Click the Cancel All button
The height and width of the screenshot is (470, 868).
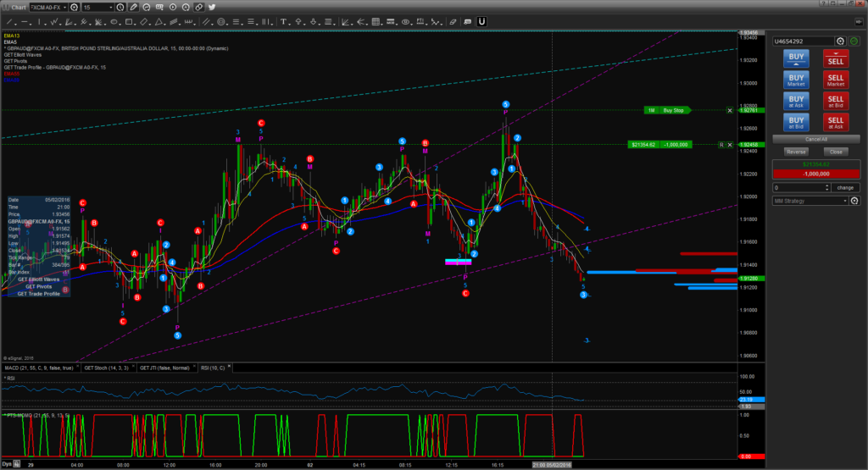point(816,140)
